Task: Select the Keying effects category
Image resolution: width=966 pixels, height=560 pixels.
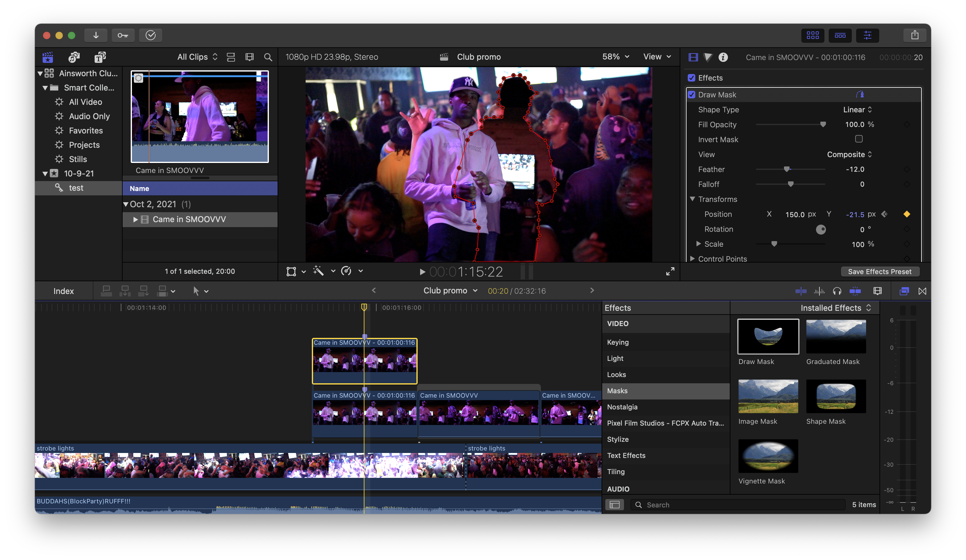Action: [x=617, y=342]
